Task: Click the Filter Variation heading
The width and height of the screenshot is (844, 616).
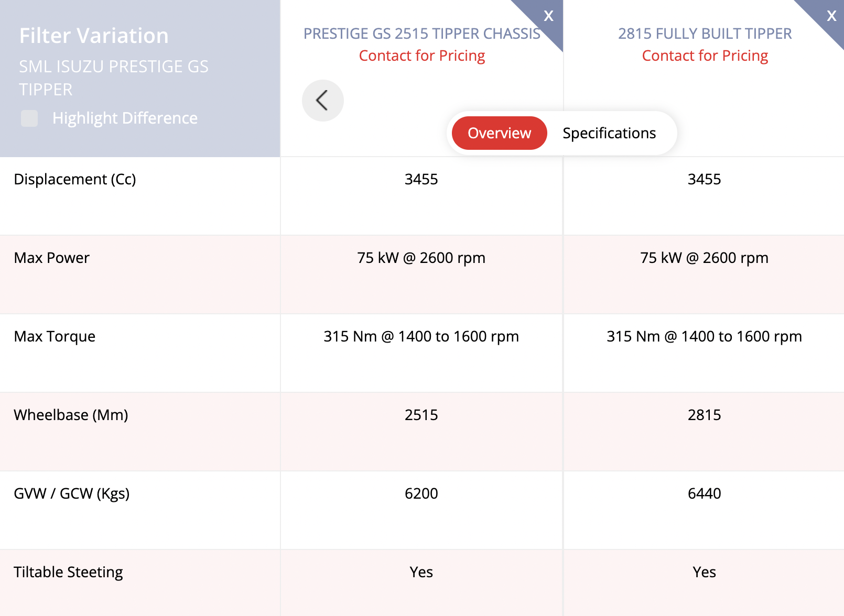Action: point(94,36)
